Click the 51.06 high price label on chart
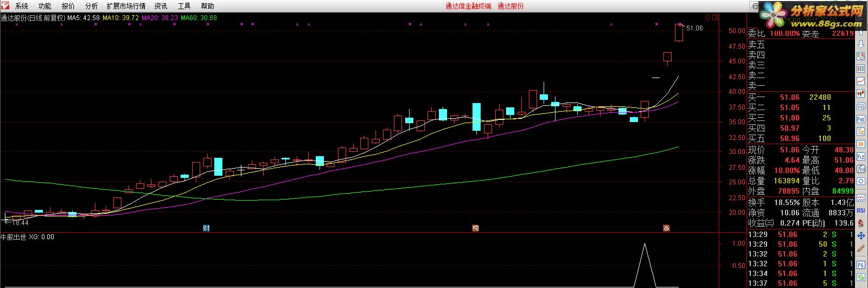This screenshot has height=288, width=868. click(x=694, y=28)
